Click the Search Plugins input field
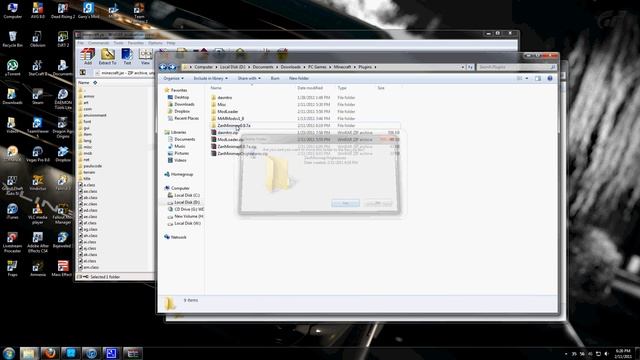The height and width of the screenshot is (360, 640). coord(516,67)
